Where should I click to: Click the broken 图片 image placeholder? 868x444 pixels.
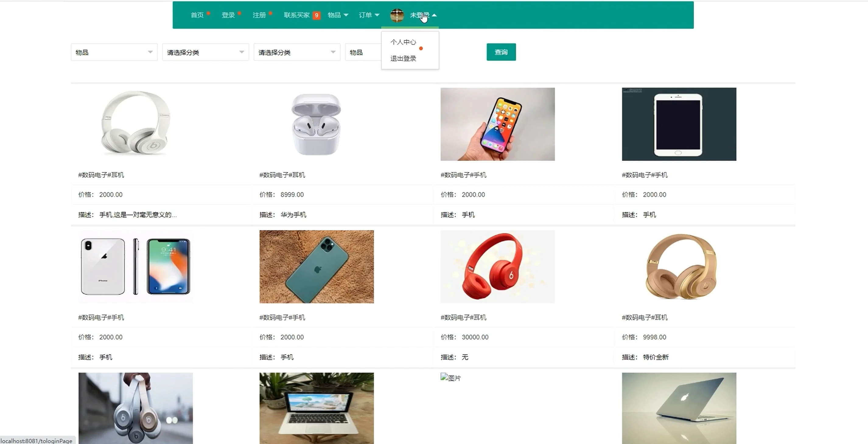(450, 378)
